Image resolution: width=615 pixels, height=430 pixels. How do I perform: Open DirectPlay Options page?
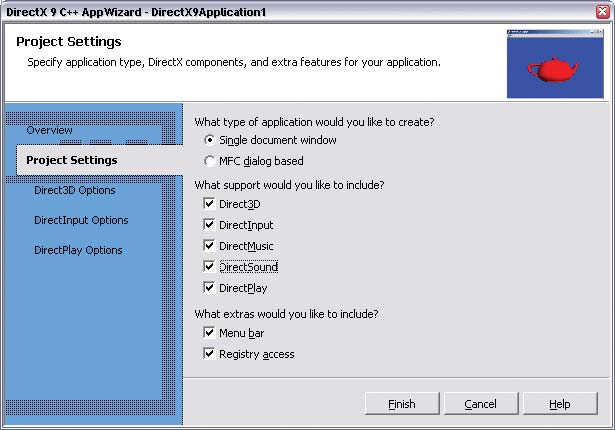(78, 250)
